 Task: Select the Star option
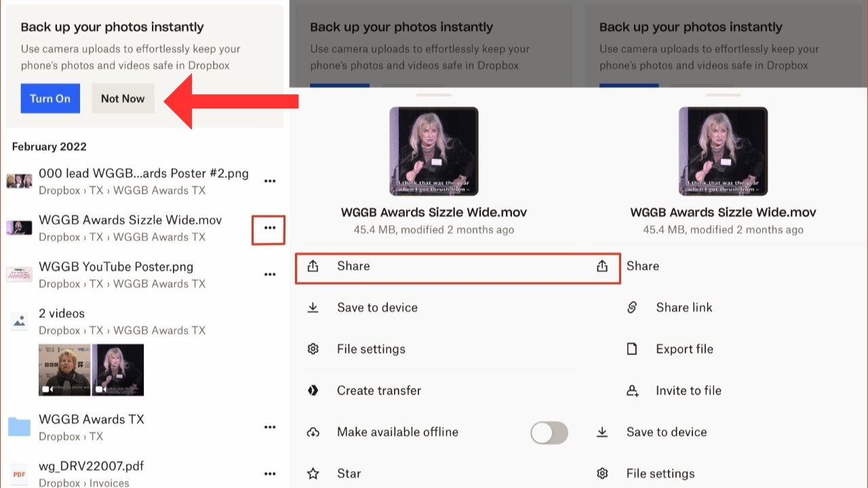coord(349,474)
